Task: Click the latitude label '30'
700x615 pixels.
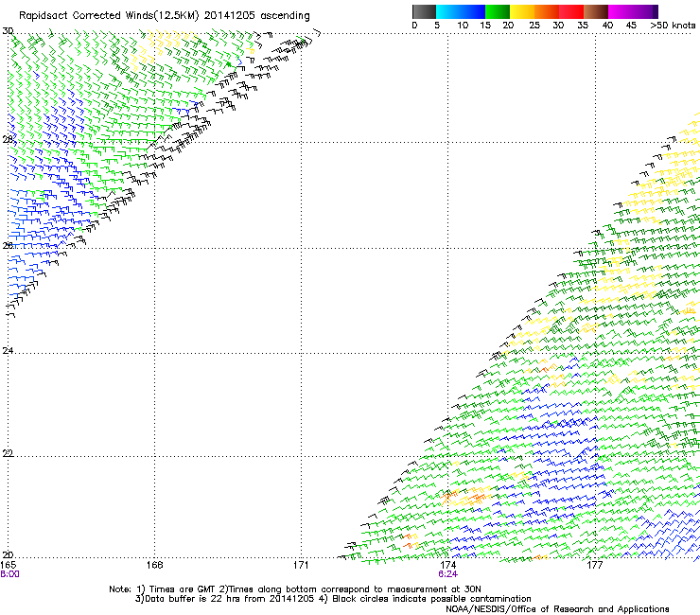Action: click(8, 31)
